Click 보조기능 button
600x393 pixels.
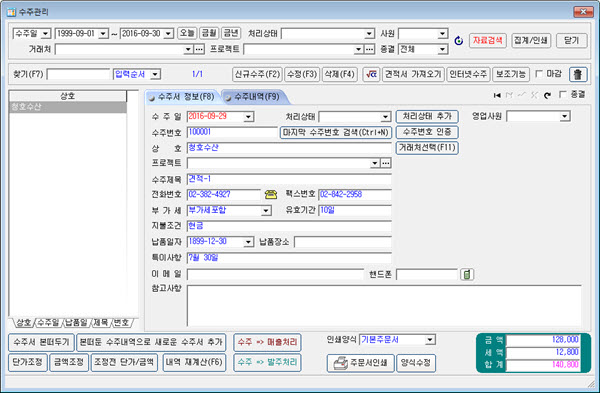coord(511,74)
